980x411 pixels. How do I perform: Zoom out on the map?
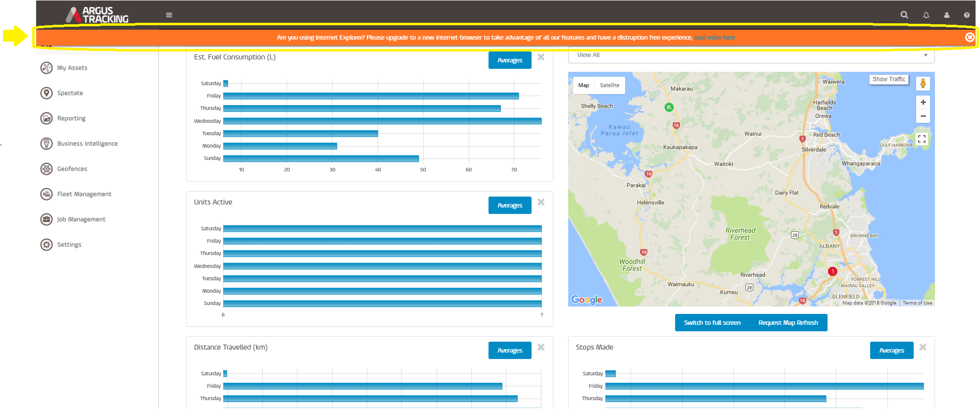[x=923, y=116]
